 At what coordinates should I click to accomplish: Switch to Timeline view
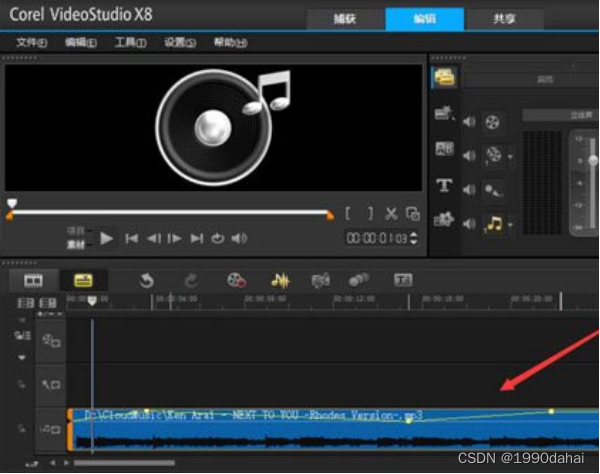tap(83, 280)
